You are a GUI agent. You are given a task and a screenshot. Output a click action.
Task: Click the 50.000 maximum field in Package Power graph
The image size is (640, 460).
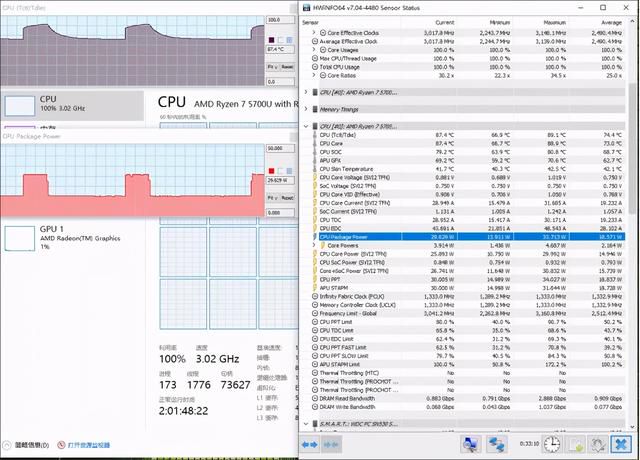[280, 149]
